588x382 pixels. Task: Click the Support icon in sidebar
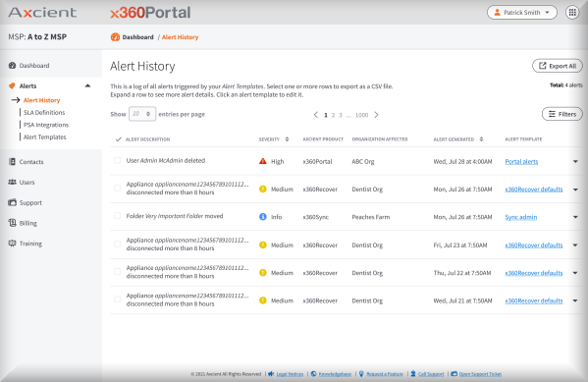pos(12,202)
